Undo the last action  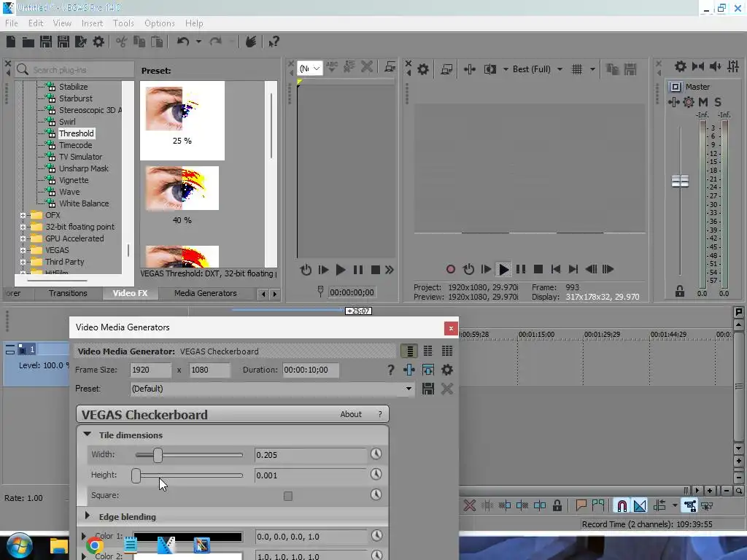(183, 42)
